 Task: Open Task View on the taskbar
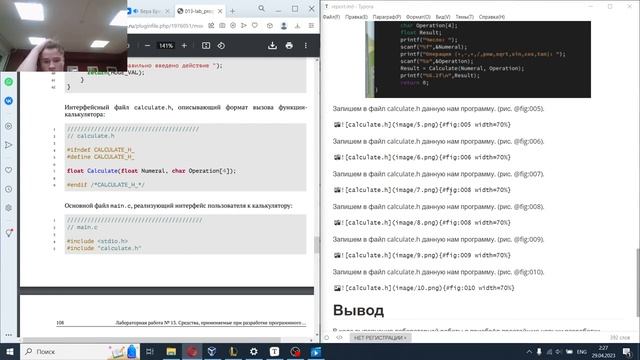150,351
